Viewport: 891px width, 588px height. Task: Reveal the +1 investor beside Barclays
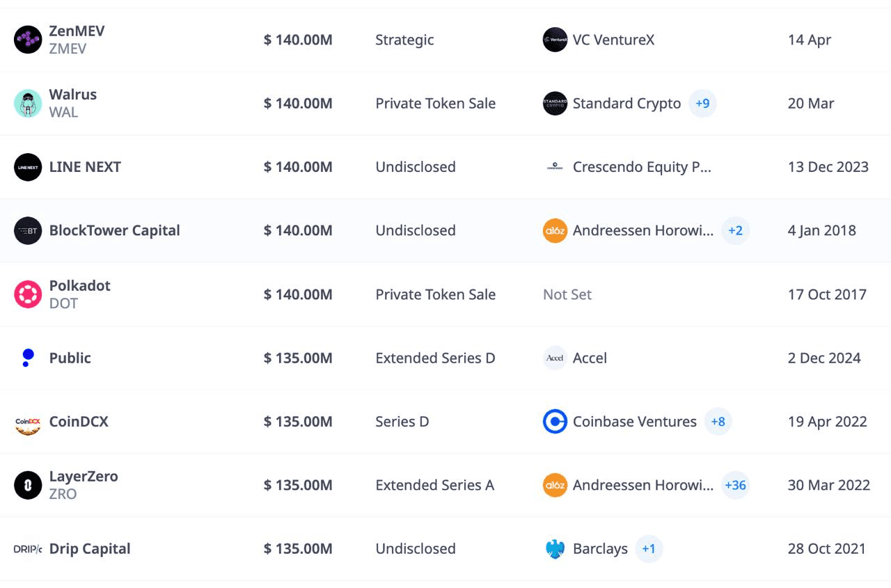tap(649, 548)
